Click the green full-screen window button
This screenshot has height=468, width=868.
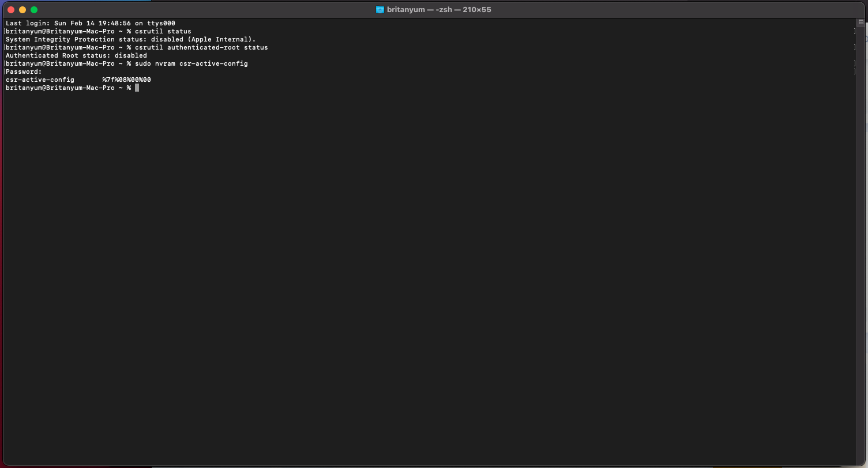click(34, 10)
